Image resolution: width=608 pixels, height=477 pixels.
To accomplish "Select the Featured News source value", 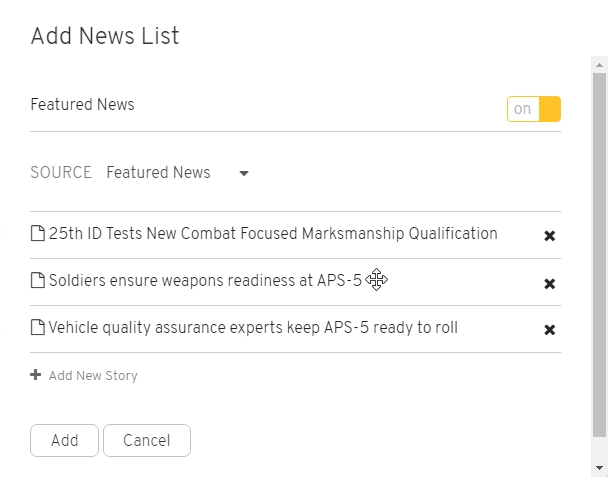I will tap(158, 172).
